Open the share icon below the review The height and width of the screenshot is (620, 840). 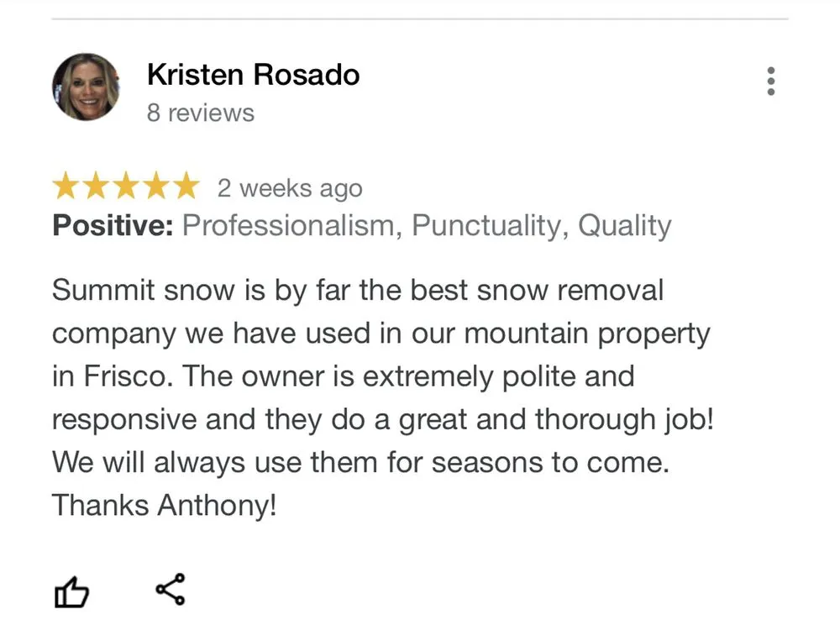pyautogui.click(x=171, y=587)
